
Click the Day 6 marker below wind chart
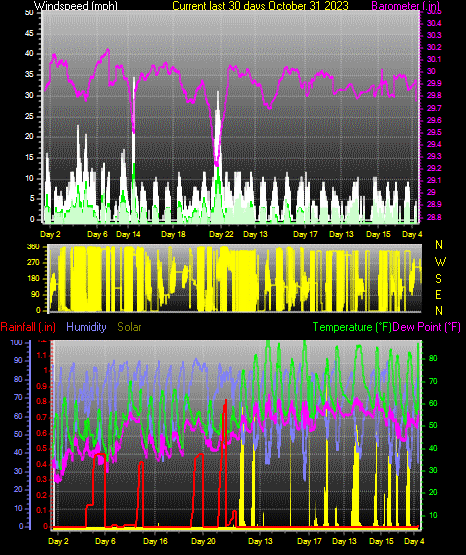[97, 234]
